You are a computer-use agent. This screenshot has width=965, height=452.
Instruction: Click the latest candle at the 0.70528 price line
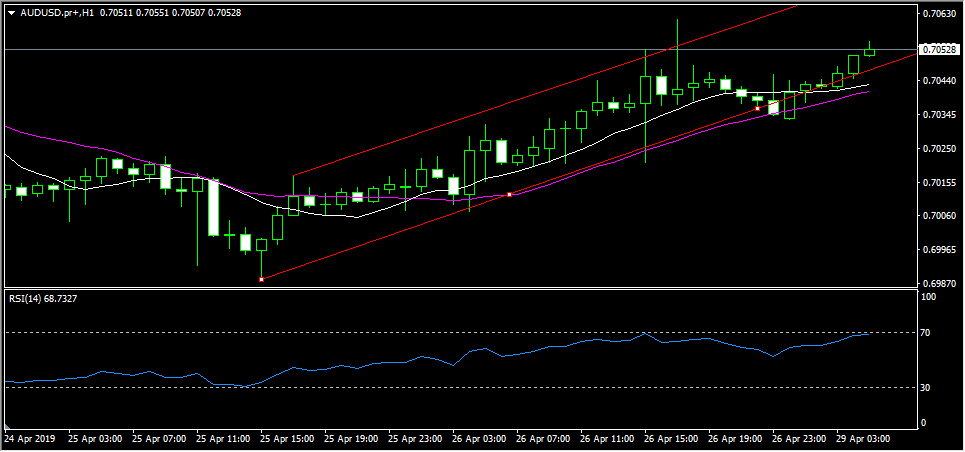869,52
